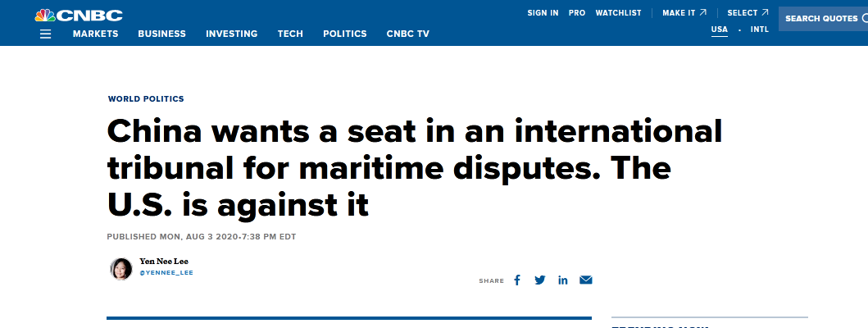Viewport: 868px width, 328px height.
Task: Switch to INTL edition
Action: [760, 30]
